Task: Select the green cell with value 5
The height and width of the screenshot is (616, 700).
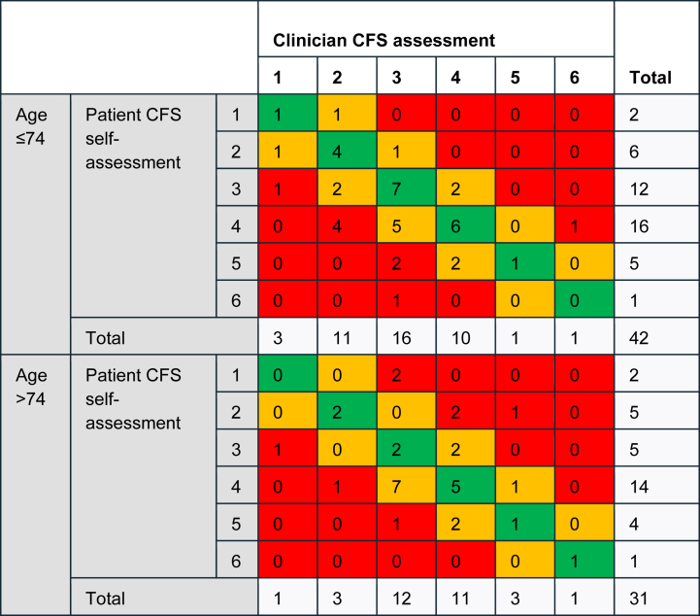Action: tap(465, 485)
